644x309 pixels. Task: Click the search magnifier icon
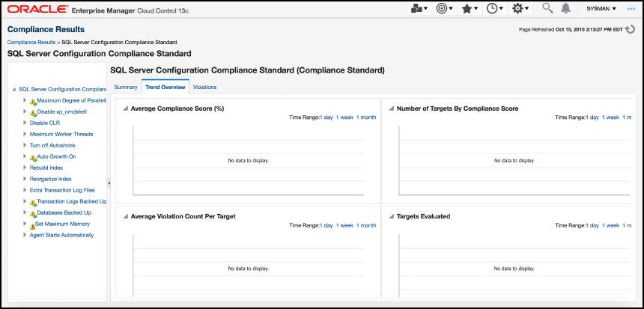click(547, 8)
